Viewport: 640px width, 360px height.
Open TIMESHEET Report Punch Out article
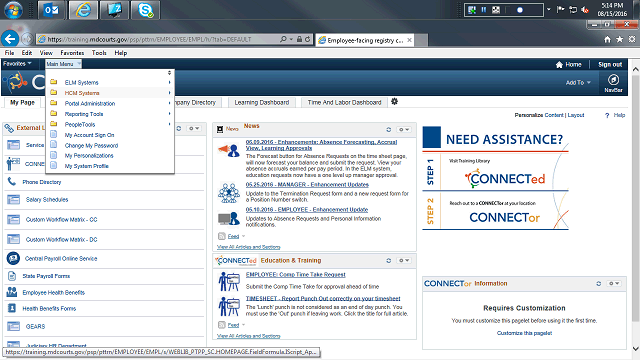tap(323, 298)
